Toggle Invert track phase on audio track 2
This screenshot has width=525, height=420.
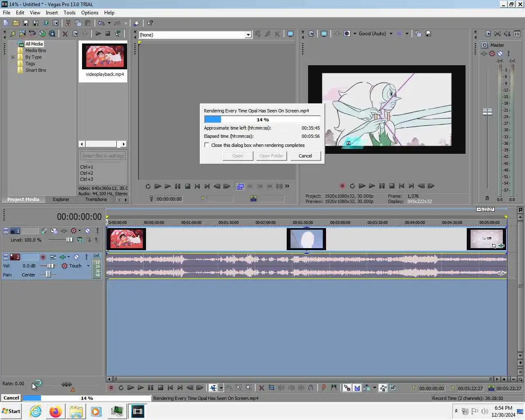click(x=53, y=257)
